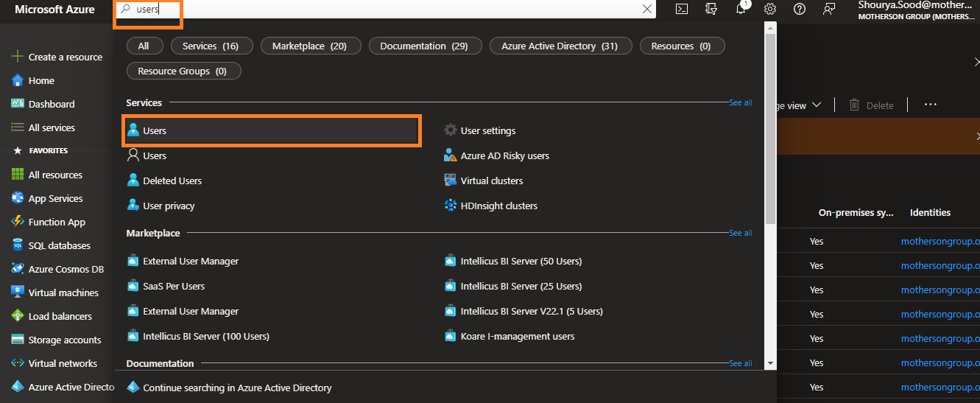Open Virtual machines in sidebar
This screenshot has height=403, width=980.
[x=57, y=292]
